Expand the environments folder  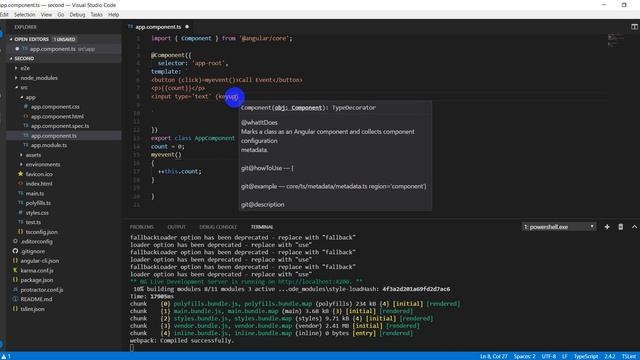pyautogui.click(x=43, y=164)
